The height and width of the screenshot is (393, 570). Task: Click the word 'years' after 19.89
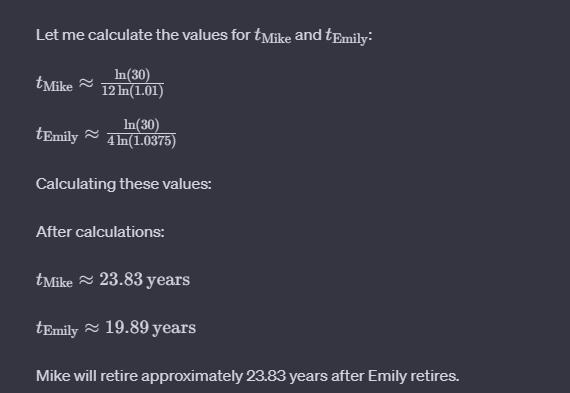coord(174,328)
